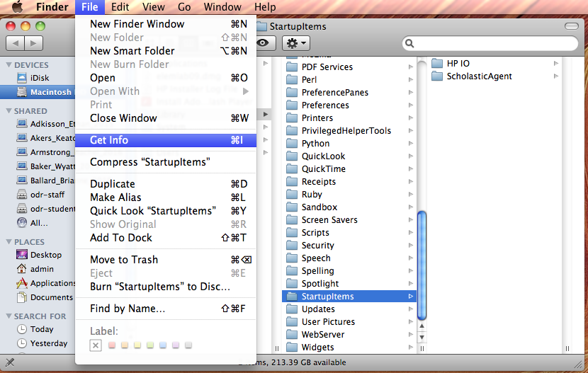Apply the green label color
This screenshot has width=588, height=373.
(150, 345)
